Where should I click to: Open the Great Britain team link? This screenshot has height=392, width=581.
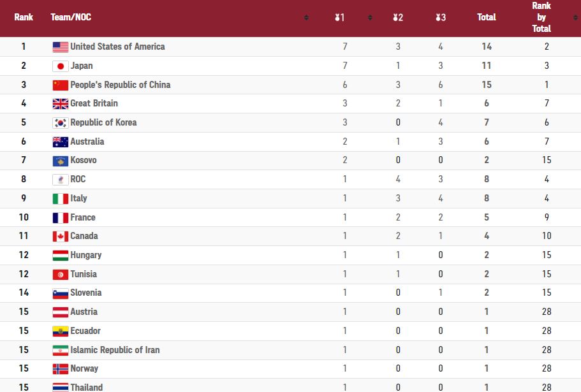[x=94, y=103]
